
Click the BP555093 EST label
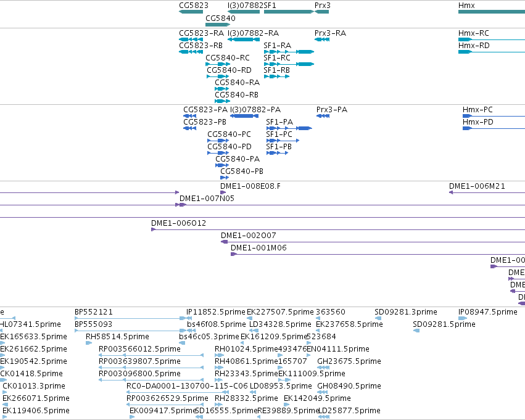click(x=93, y=324)
